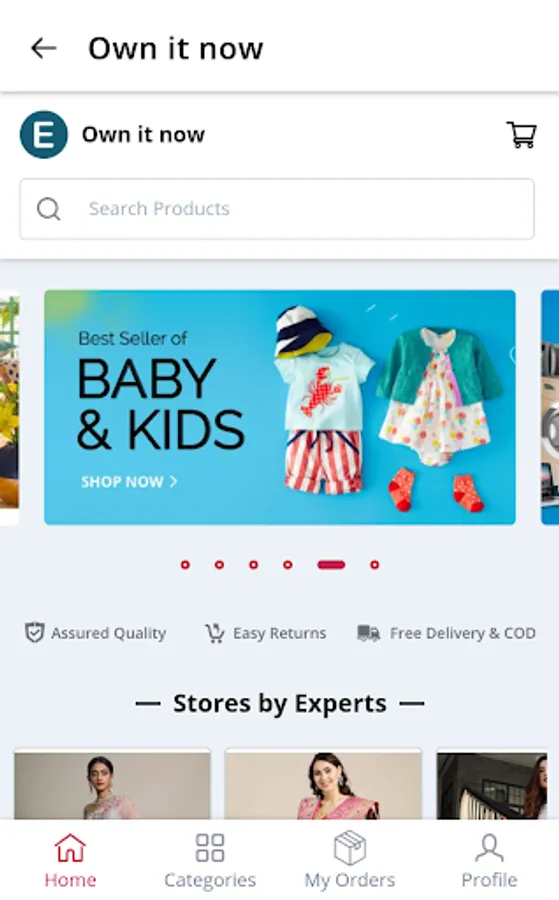Screen dimensions: 559x900
Task: Select the fourth carousel indicator dot
Action: [288, 565]
